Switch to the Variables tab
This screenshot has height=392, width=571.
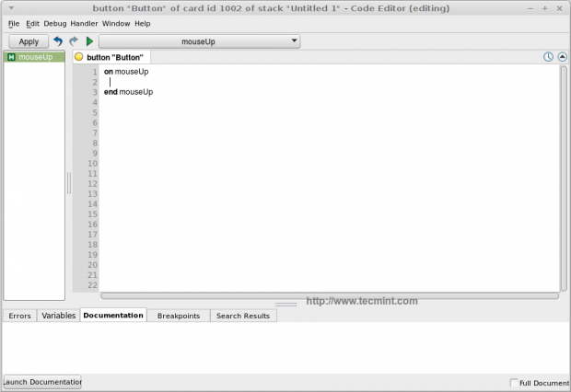[x=58, y=316]
